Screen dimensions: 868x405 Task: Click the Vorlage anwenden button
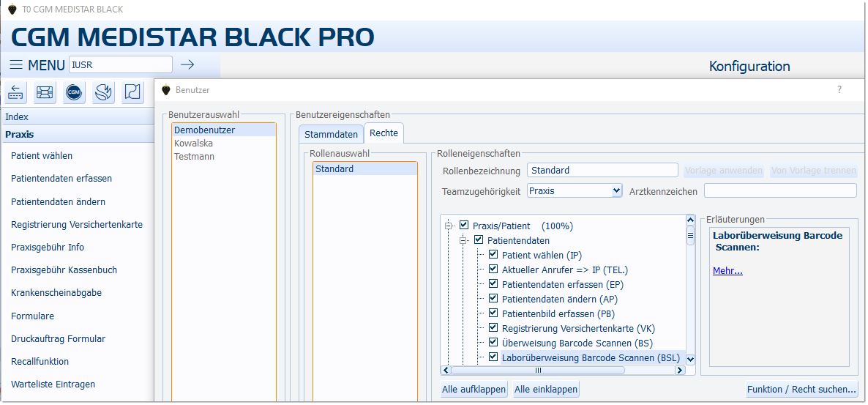pos(724,170)
